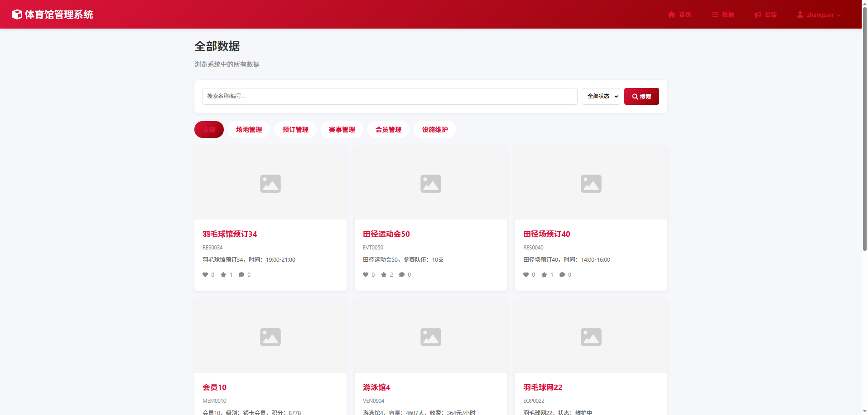The image size is (868, 415).
Task: Click description 时间：14:00-16:00 text
Action: 587,260
